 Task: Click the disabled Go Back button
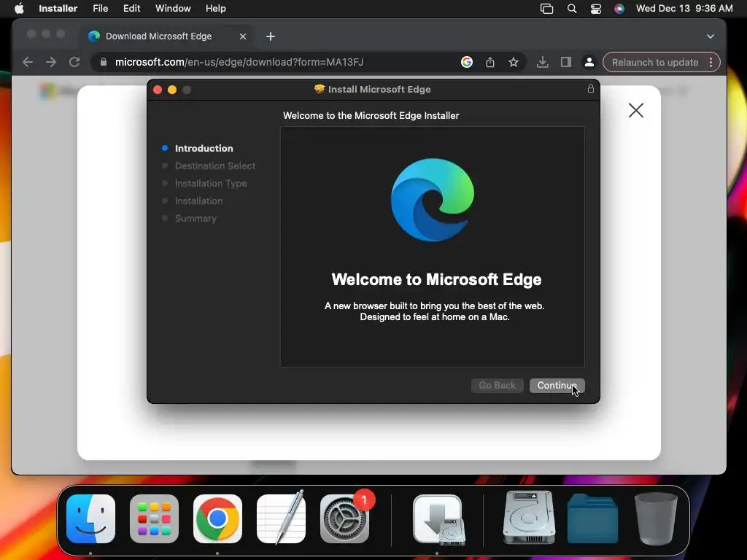click(497, 385)
